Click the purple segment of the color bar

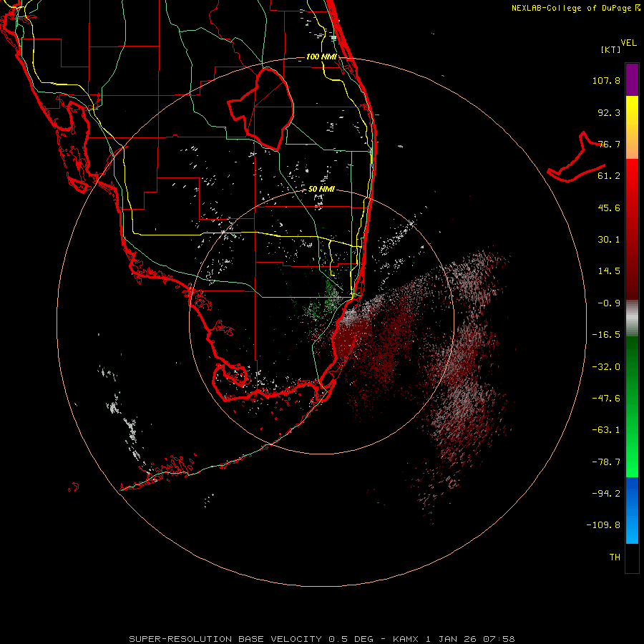(x=632, y=79)
